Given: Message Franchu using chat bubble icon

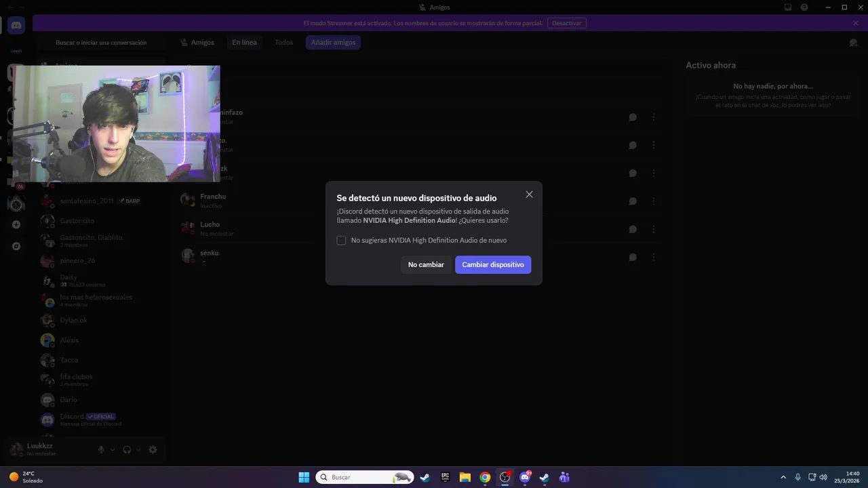Looking at the screenshot, I should click(x=633, y=201).
